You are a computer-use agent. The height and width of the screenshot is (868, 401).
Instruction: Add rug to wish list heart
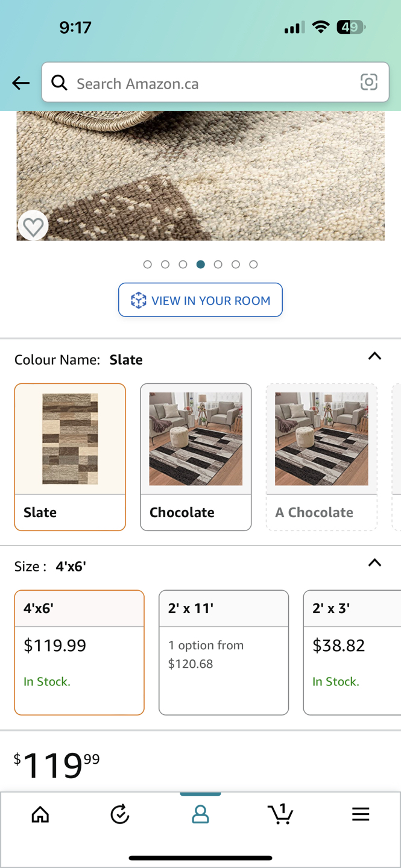click(x=33, y=226)
